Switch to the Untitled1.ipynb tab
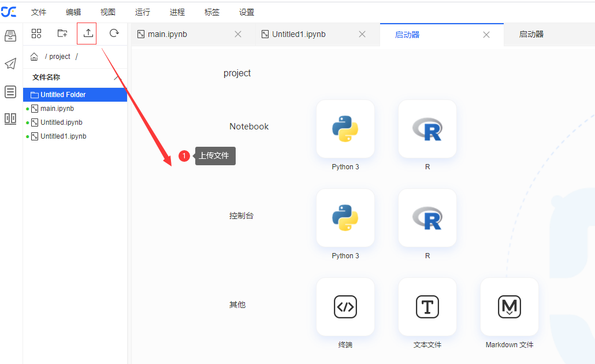Image resolution: width=595 pixels, height=364 pixels. click(318, 35)
